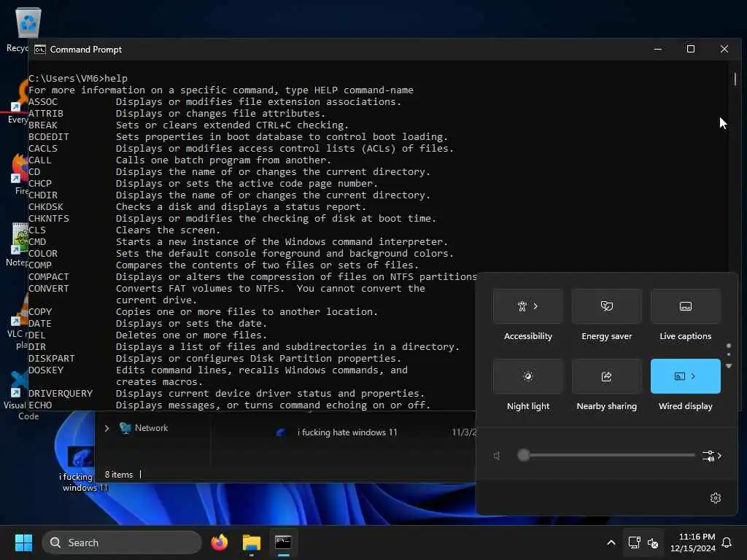Expand Network node in File Explorer

[x=107, y=428]
